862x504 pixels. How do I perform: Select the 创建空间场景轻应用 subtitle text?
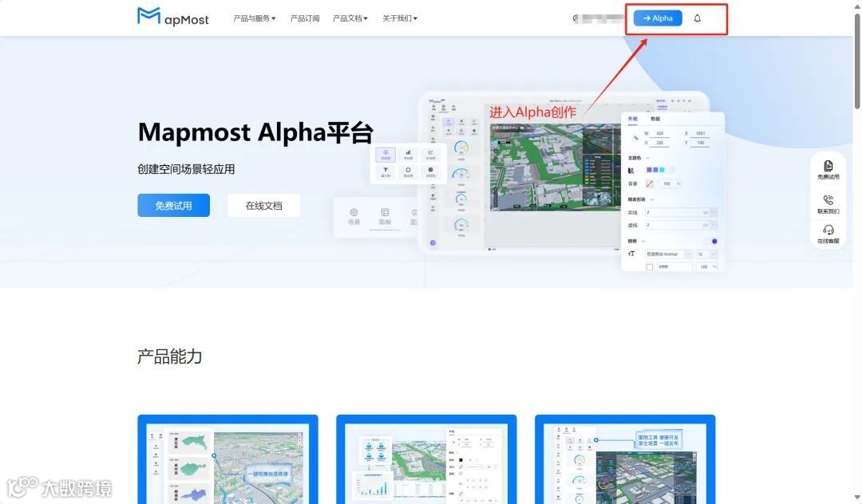pyautogui.click(x=186, y=169)
